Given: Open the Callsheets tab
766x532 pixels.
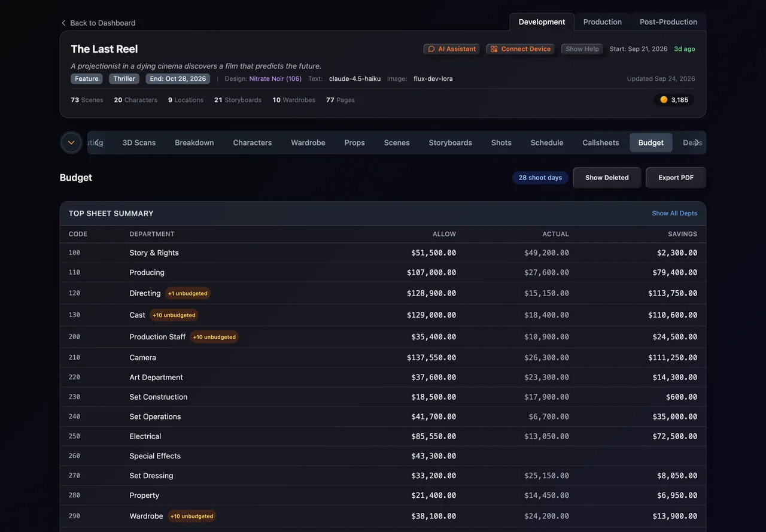Looking at the screenshot, I should [601, 142].
